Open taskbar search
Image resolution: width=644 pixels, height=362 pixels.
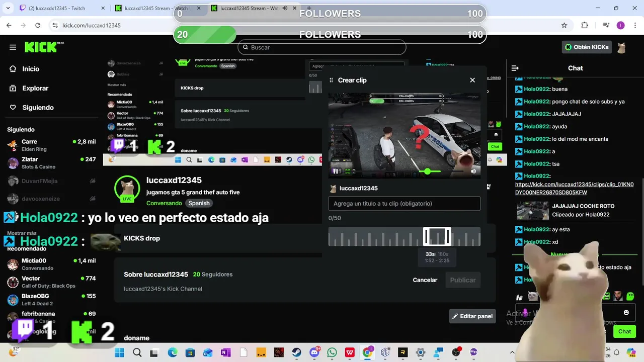click(x=137, y=352)
